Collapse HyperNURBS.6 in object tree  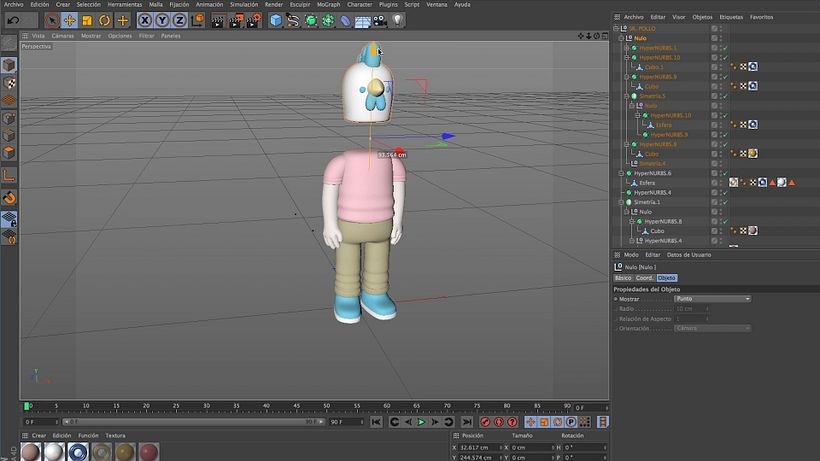(x=621, y=173)
